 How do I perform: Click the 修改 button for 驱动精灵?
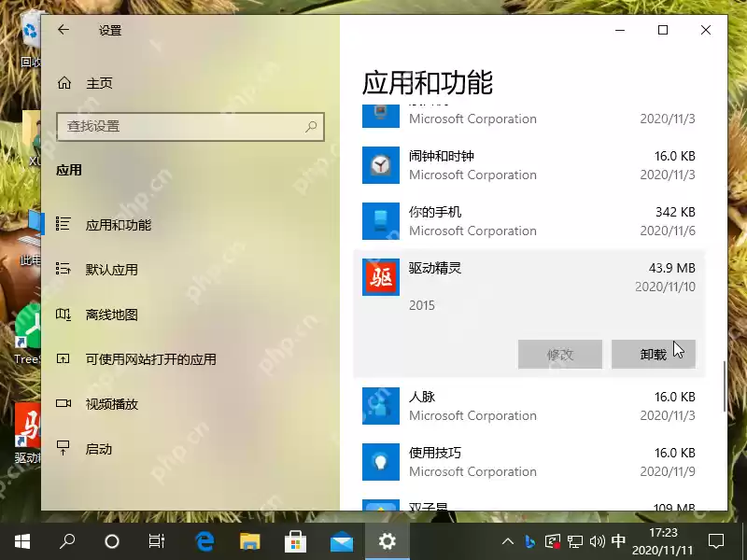point(560,354)
